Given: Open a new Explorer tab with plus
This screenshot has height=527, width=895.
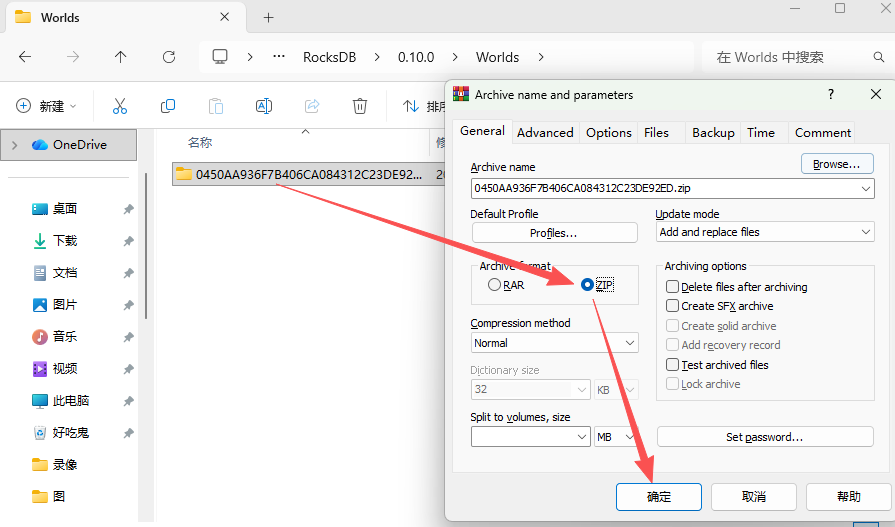Looking at the screenshot, I should 268,18.
